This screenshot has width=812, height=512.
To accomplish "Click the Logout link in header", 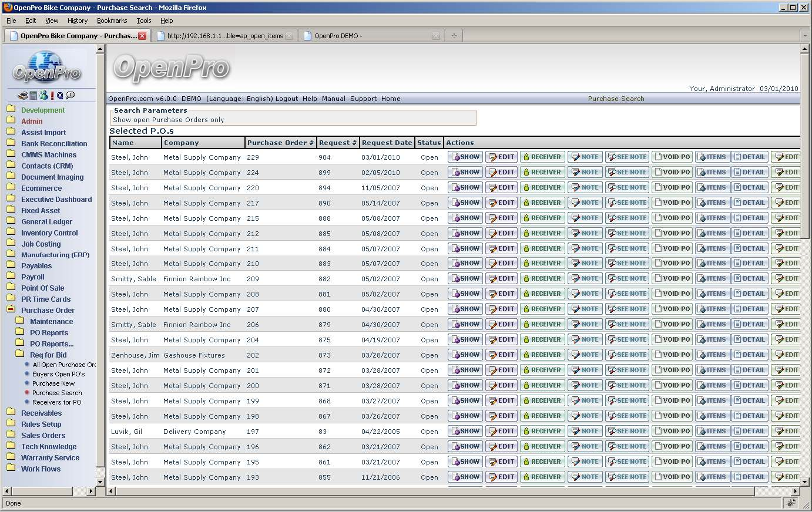I will click(287, 99).
